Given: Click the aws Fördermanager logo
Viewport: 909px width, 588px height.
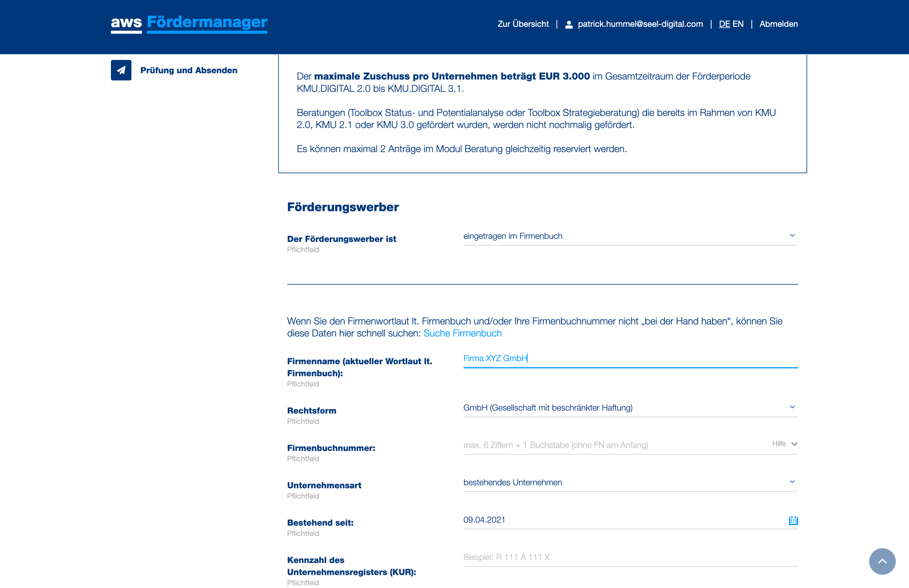Looking at the screenshot, I should pos(189,24).
